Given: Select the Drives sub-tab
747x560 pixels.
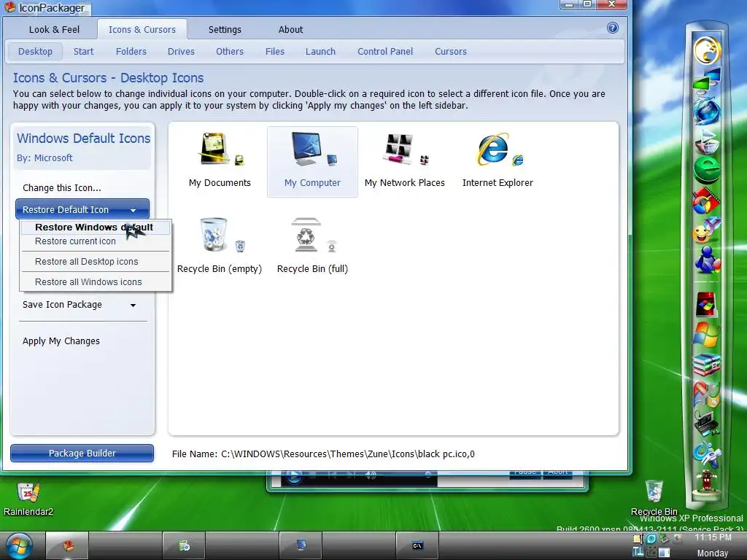Looking at the screenshot, I should (181, 52).
